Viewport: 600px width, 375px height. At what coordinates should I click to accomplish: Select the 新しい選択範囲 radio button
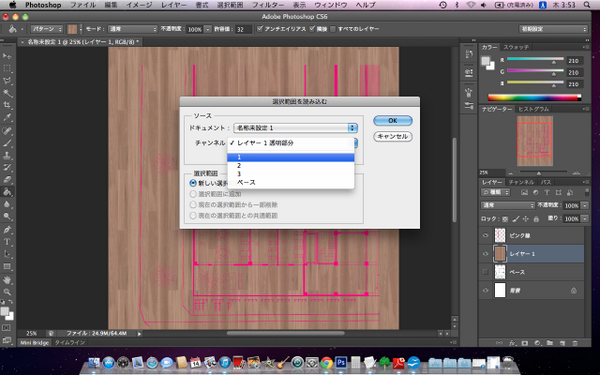coord(193,183)
